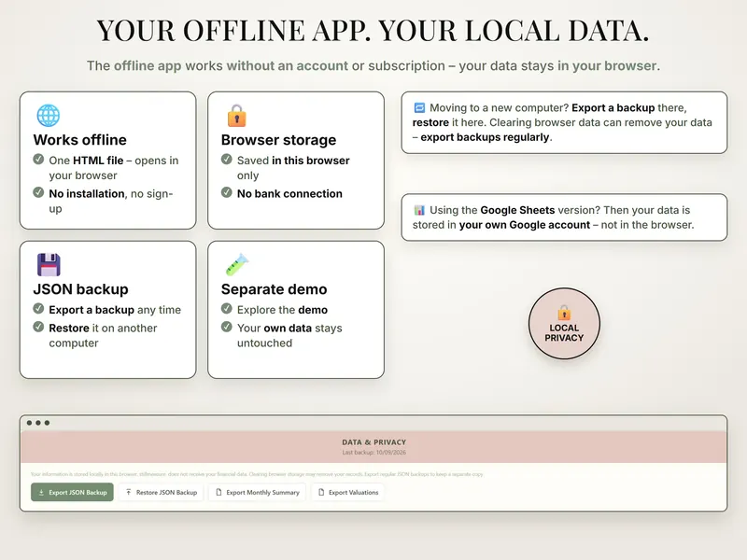Click the check mark beside No installation
Viewport: 747px width, 560px height.
(x=38, y=192)
